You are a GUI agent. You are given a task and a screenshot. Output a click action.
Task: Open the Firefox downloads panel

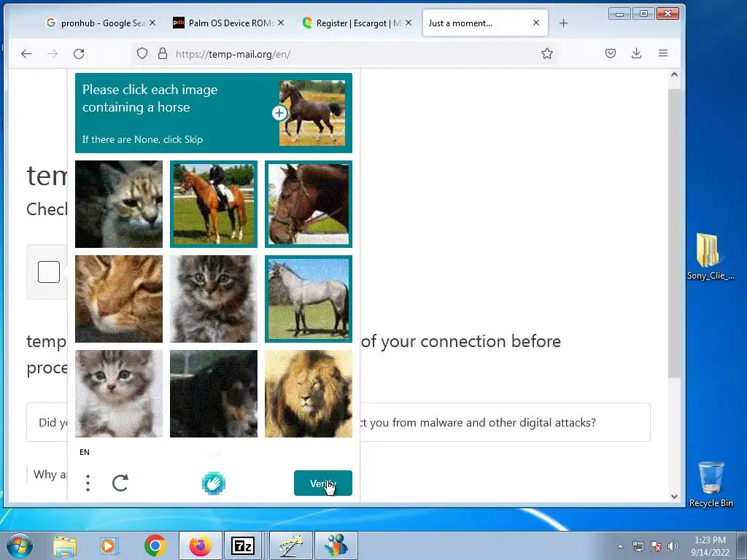pos(636,53)
